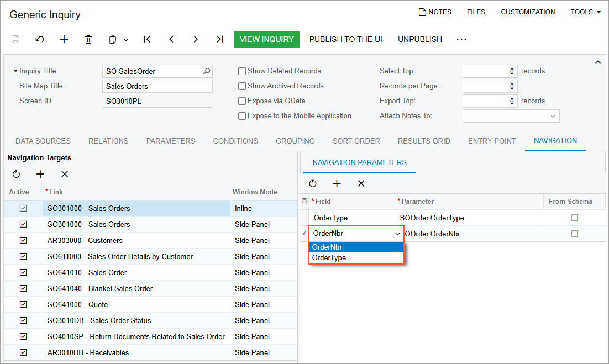Image resolution: width=609 pixels, height=364 pixels.
Task: Click Publish to the UI
Action: coord(345,39)
